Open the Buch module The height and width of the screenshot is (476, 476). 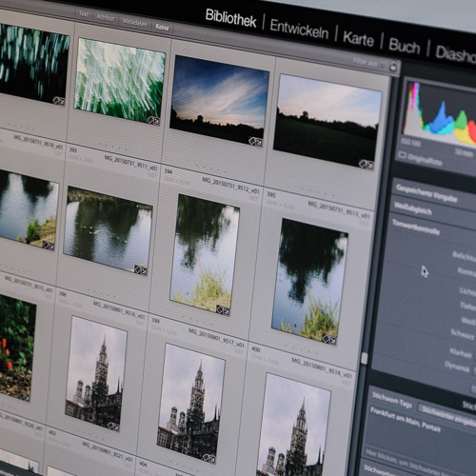(405, 47)
